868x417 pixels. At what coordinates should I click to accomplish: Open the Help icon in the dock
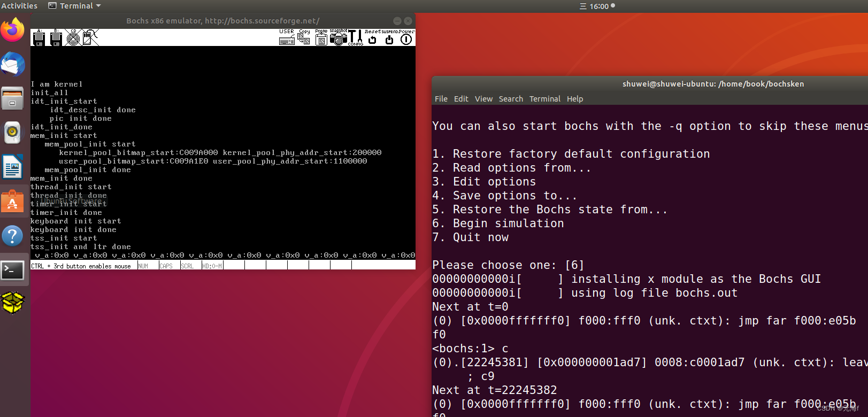(13, 236)
